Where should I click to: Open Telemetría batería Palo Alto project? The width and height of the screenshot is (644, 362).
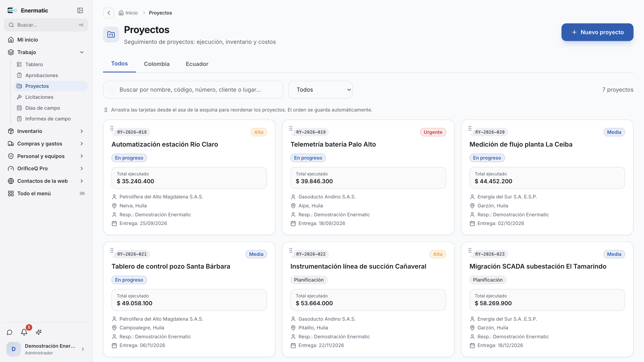pos(333,144)
